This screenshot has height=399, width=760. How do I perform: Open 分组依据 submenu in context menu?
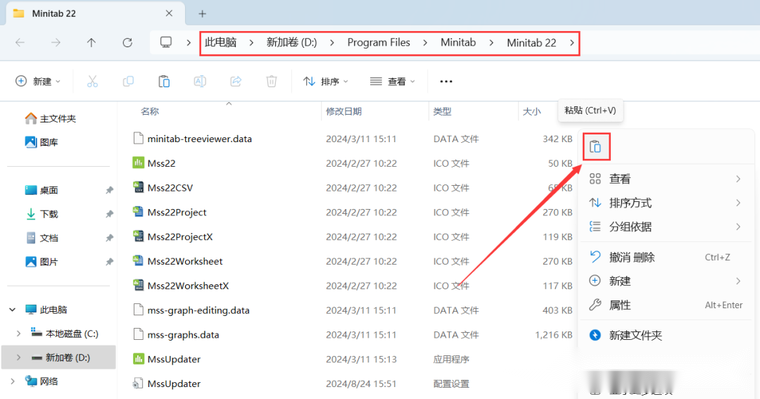(665, 226)
